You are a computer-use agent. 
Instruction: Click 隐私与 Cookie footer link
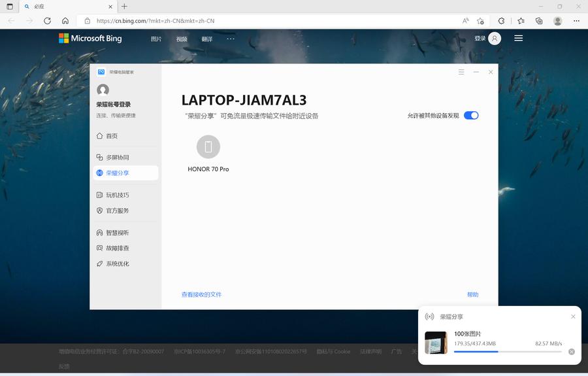tap(333, 352)
